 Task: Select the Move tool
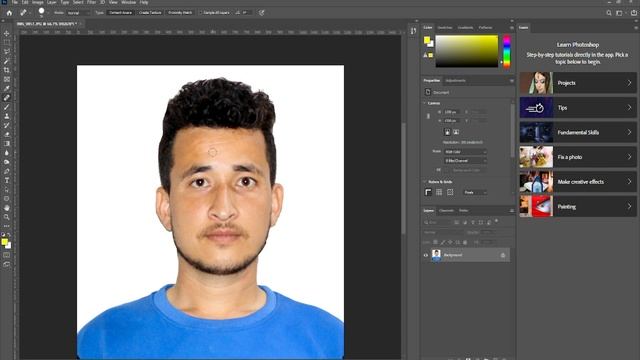[x=7, y=33]
